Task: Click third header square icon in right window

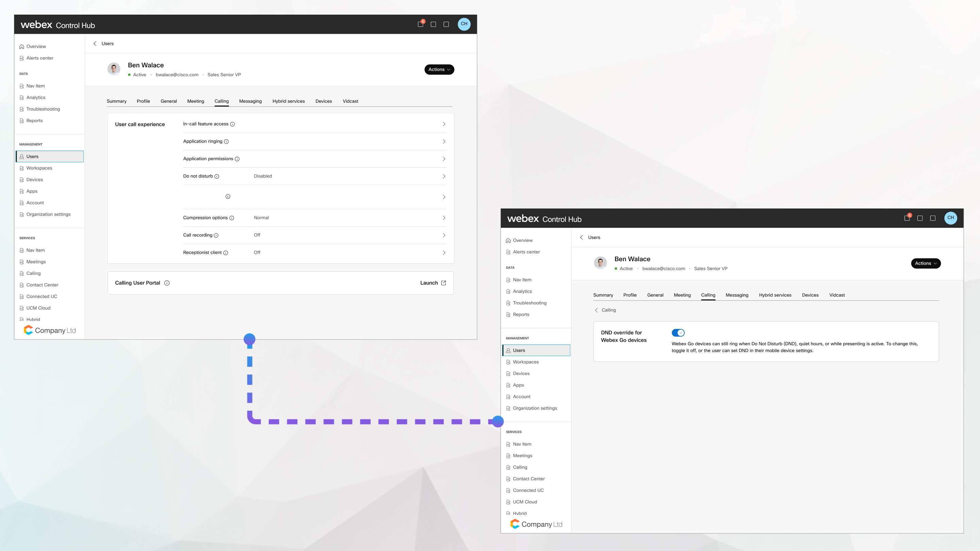Action: pos(933,218)
